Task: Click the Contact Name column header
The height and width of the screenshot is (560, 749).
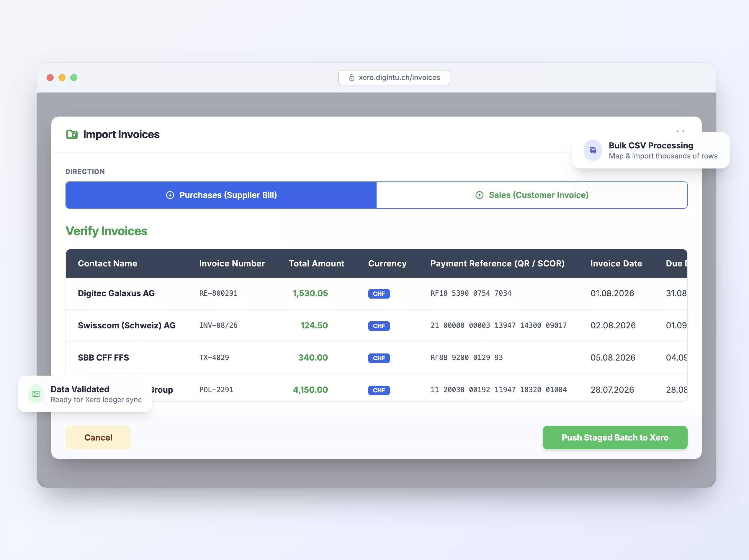Action: pyautogui.click(x=107, y=263)
